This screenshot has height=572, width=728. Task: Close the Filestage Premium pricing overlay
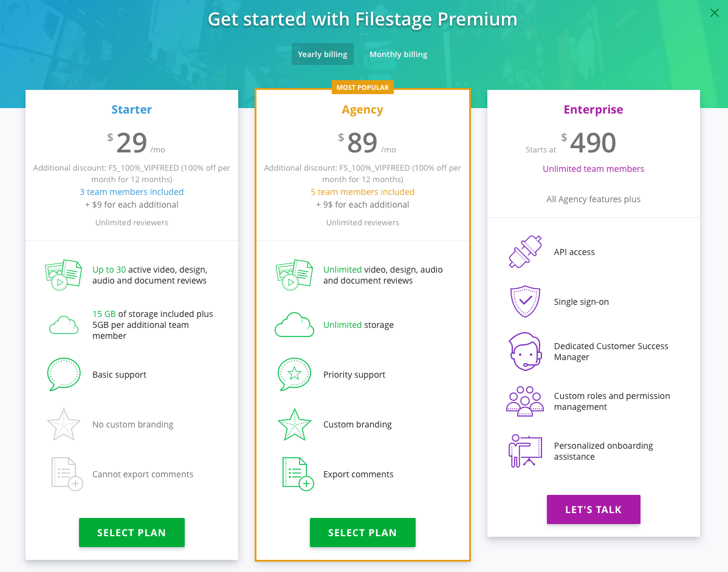715,13
